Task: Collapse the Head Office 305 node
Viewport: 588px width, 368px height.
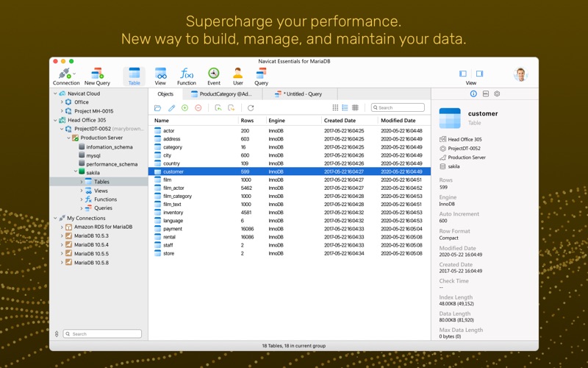Action: coord(55,120)
